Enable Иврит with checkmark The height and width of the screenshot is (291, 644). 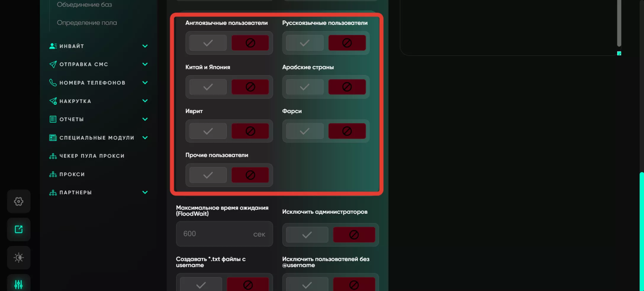pyautogui.click(x=208, y=131)
